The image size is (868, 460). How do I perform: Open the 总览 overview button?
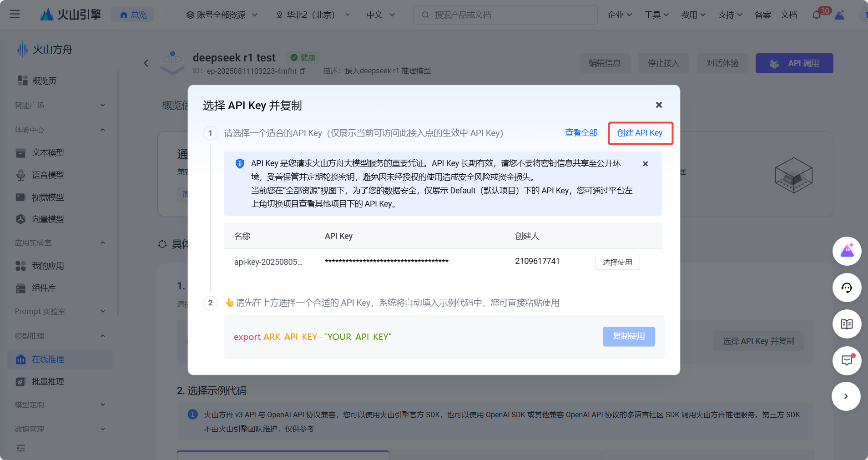pyautogui.click(x=133, y=15)
